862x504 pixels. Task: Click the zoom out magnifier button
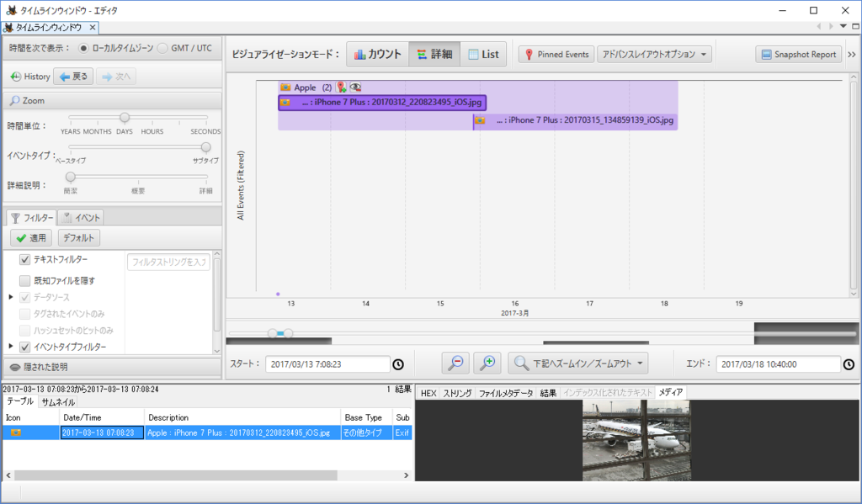(455, 363)
